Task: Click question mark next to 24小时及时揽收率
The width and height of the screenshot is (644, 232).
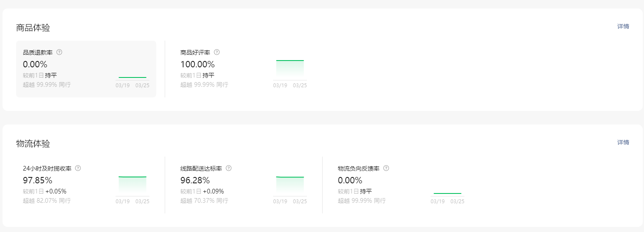Action: point(78,168)
